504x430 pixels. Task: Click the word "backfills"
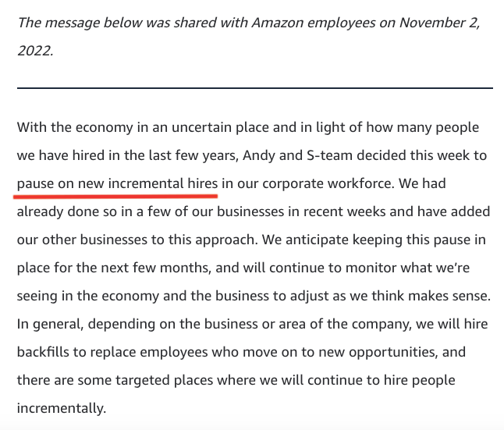click(x=44, y=352)
